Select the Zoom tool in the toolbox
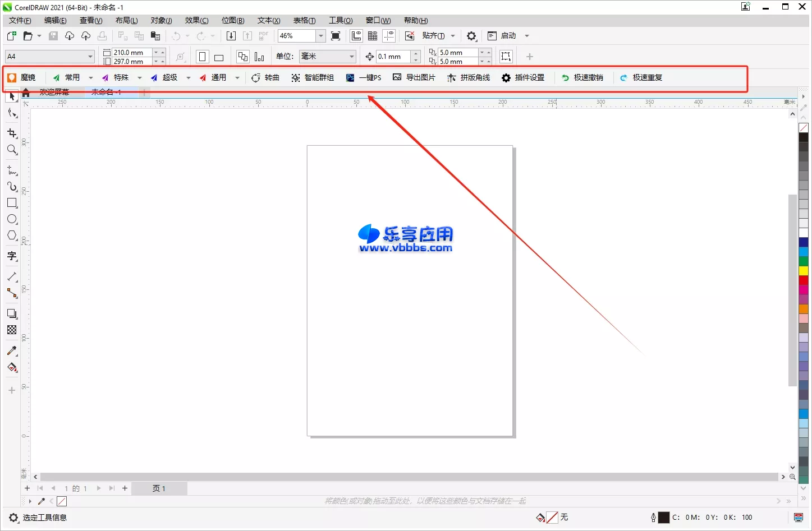 coord(12,150)
